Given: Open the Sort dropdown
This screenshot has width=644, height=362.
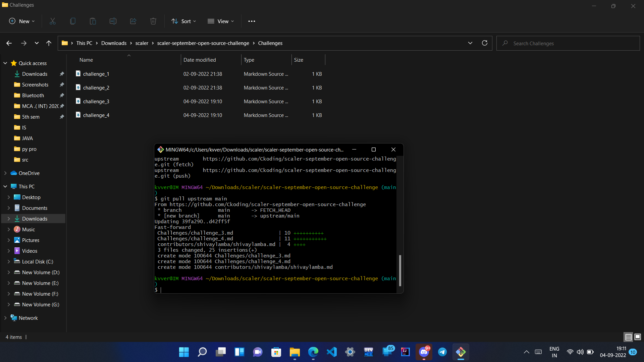Looking at the screenshot, I should click(183, 21).
